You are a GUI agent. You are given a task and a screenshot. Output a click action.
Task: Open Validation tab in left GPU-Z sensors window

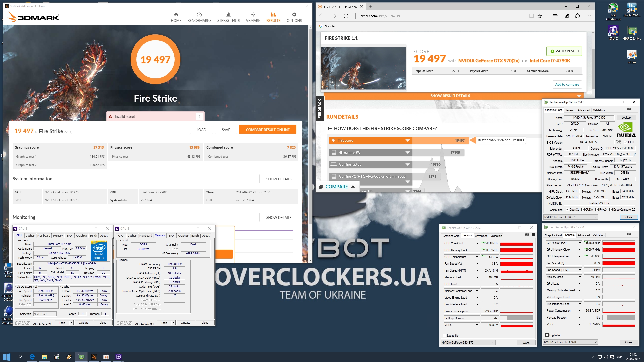(496, 236)
